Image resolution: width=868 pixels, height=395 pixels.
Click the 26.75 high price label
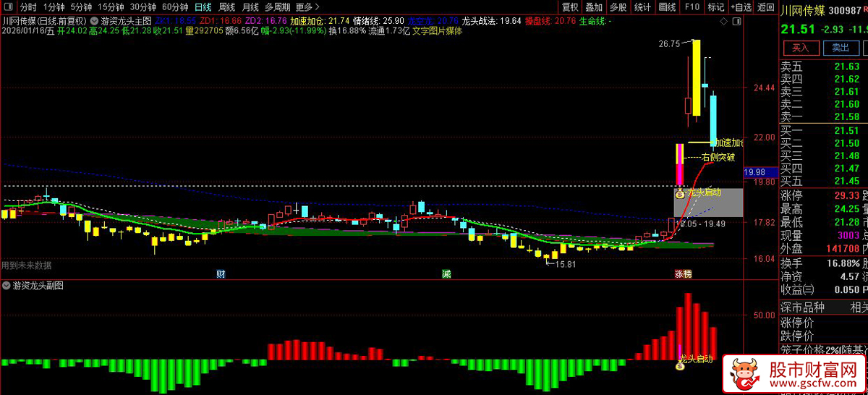[669, 44]
